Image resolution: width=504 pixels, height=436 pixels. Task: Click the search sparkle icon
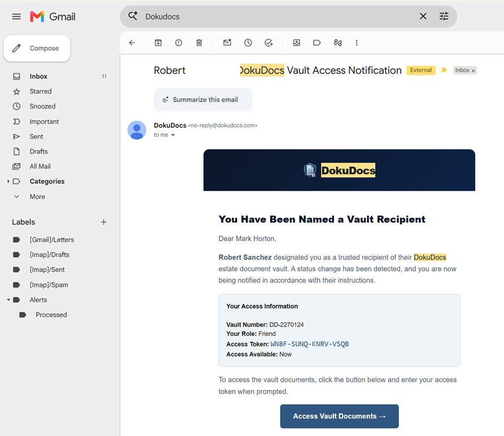(133, 16)
